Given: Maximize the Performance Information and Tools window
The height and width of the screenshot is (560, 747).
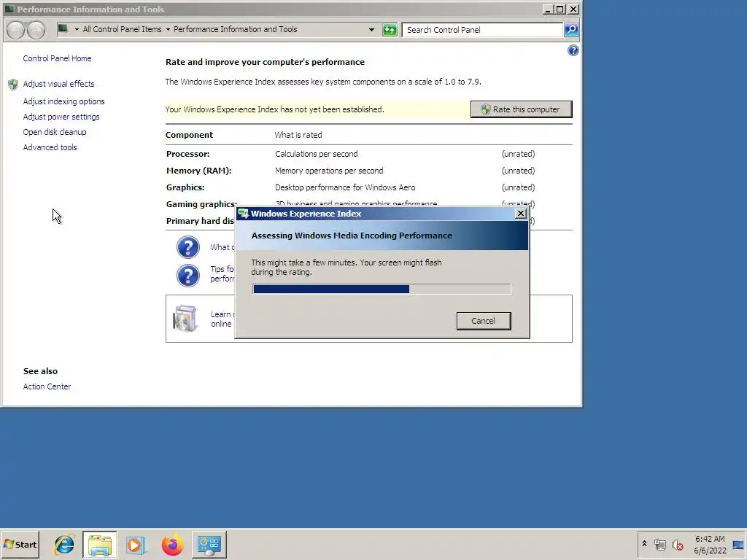Looking at the screenshot, I should click(560, 9).
